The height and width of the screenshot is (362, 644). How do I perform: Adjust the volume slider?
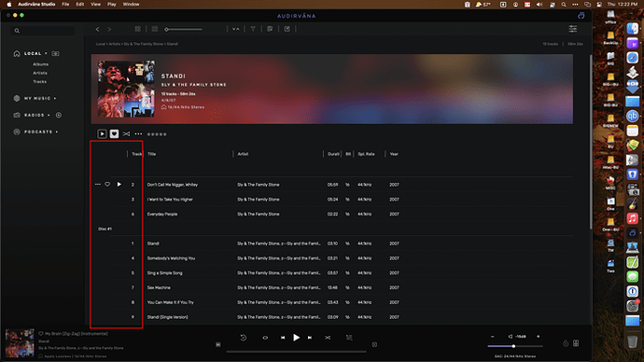515,346
